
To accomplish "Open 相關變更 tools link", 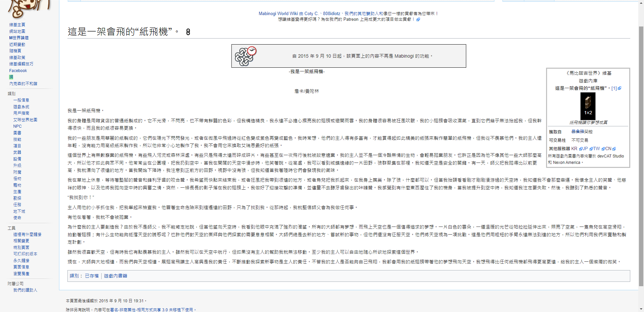I will point(21,241).
